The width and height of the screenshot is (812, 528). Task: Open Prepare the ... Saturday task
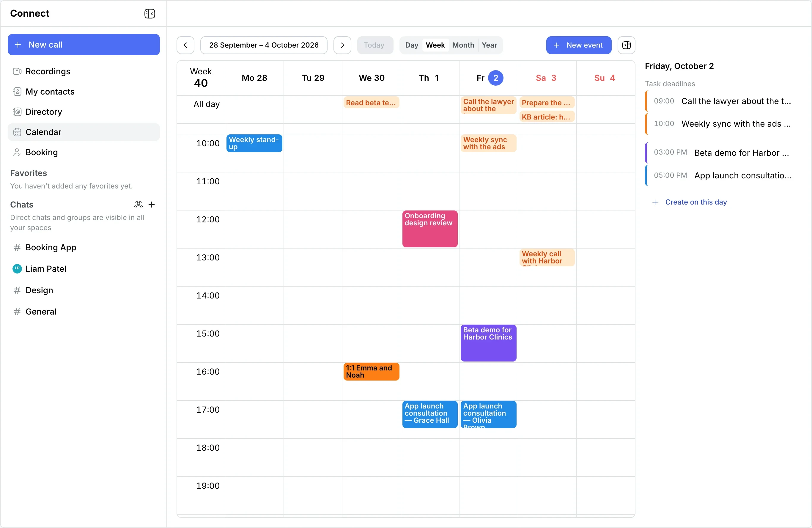[547, 102]
